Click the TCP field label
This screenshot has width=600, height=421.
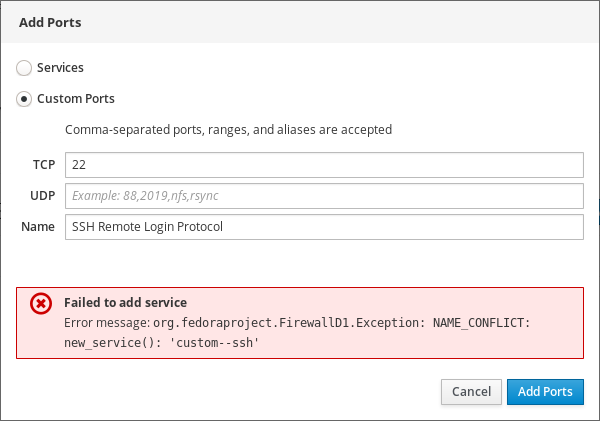[43, 164]
